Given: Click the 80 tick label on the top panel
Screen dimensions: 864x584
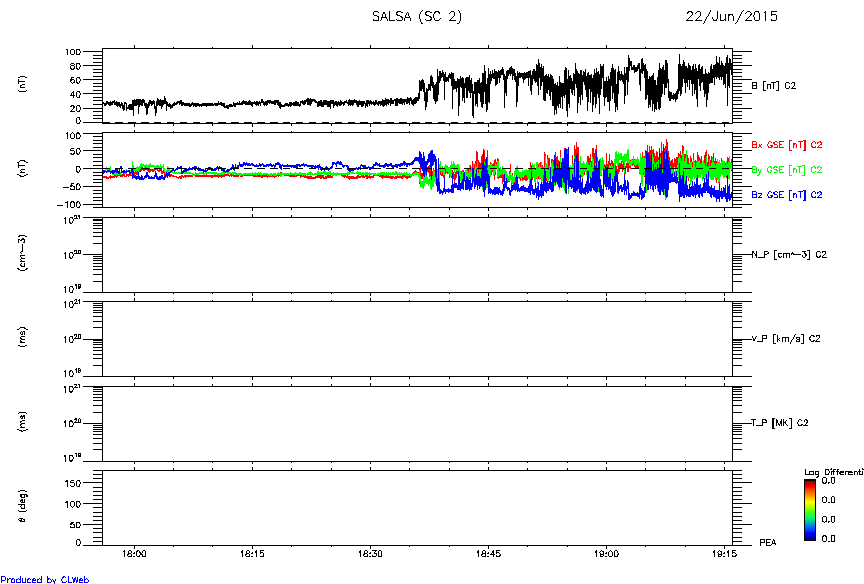Looking at the screenshot, I should tap(73, 66).
